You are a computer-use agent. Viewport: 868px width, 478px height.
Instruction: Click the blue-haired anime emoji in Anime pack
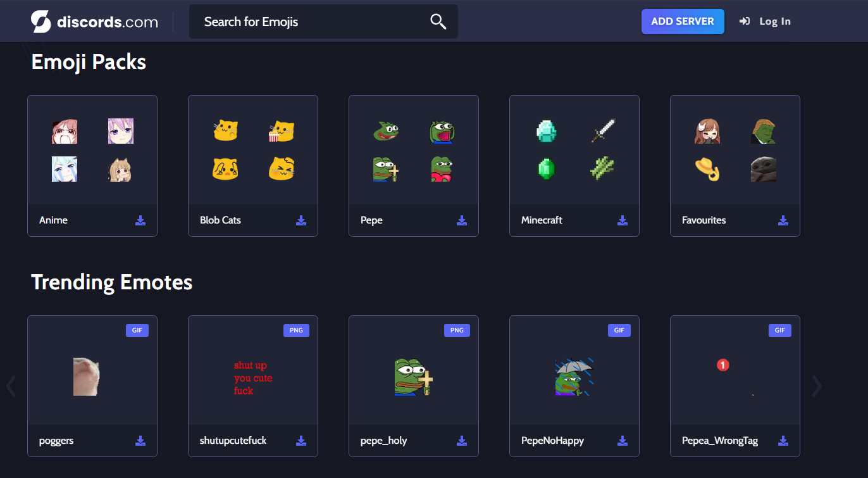click(x=65, y=169)
